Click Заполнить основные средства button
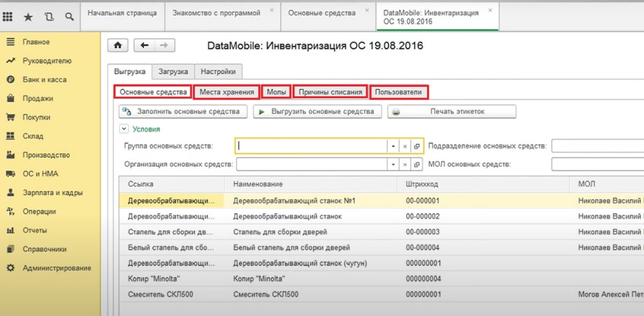 pos(183,111)
